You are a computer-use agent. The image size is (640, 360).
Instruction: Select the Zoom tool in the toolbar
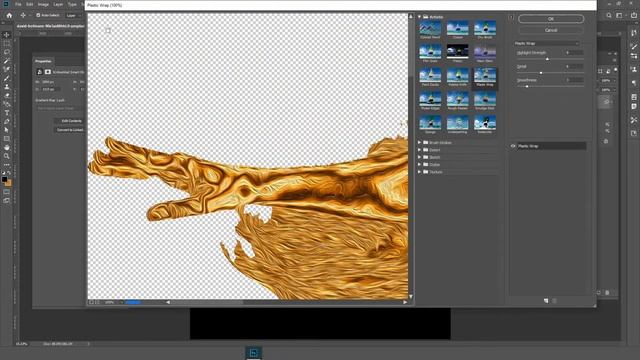click(x=7, y=156)
